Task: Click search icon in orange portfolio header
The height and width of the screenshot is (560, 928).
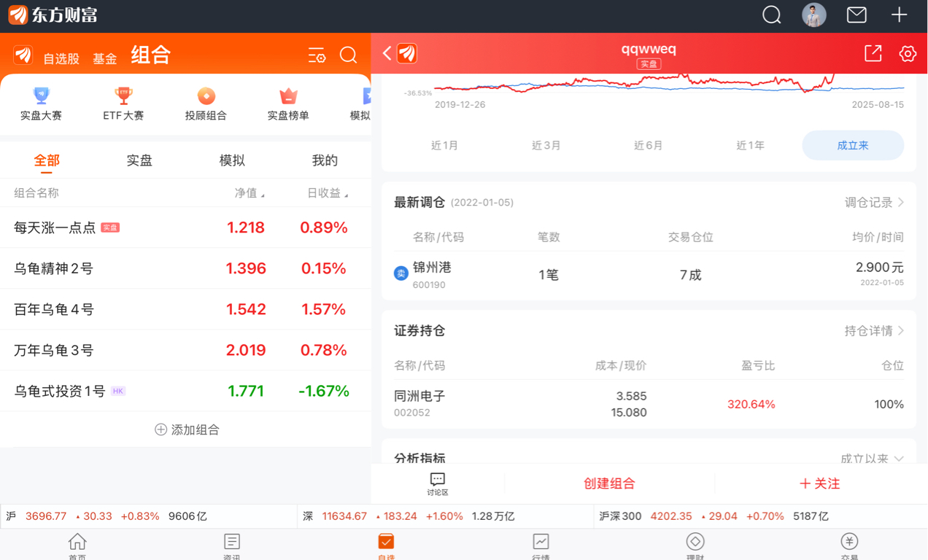Action: [x=349, y=55]
